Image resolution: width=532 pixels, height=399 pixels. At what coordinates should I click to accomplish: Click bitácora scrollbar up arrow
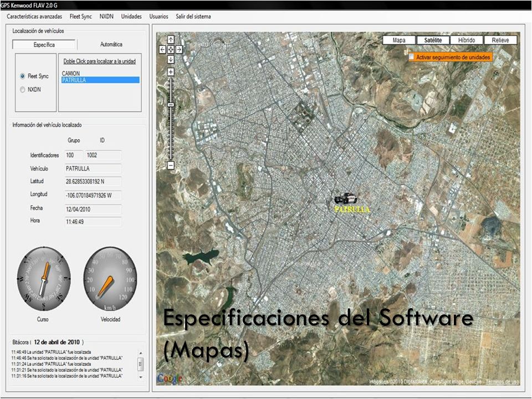pos(140,353)
